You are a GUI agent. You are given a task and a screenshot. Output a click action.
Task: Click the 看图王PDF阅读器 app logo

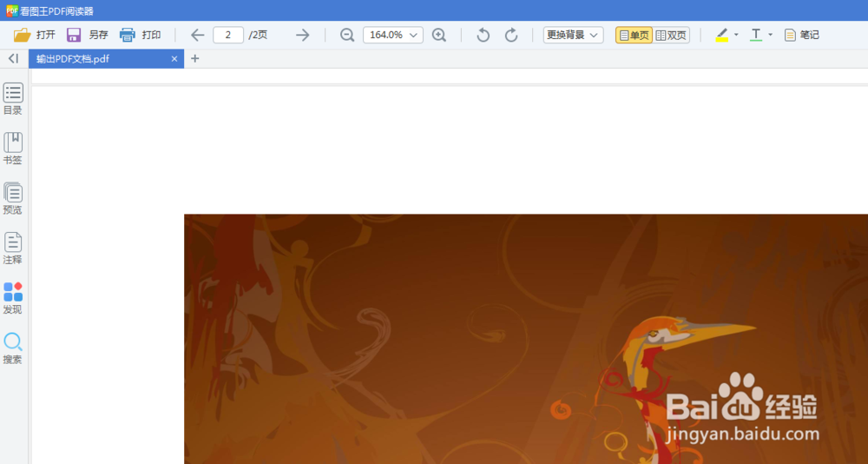coord(12,10)
